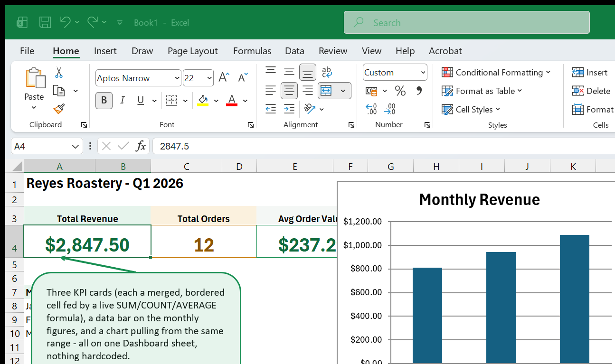Expand the Cell Styles menu
The width and height of the screenshot is (615, 364).
click(x=471, y=109)
